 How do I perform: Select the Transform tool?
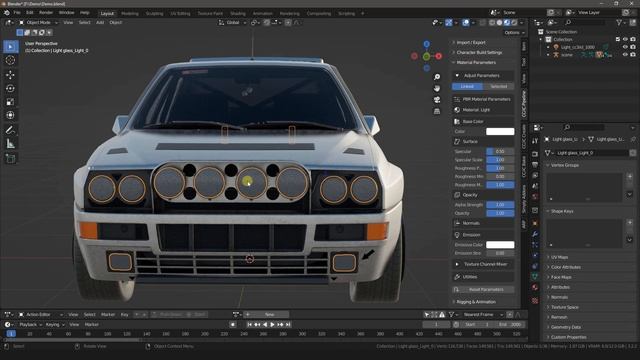pyautogui.click(x=10, y=115)
